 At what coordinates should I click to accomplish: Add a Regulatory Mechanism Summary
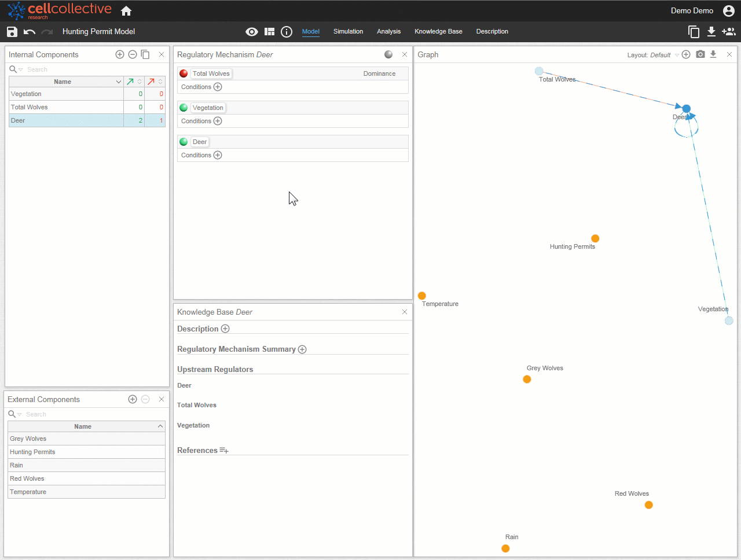(x=302, y=349)
